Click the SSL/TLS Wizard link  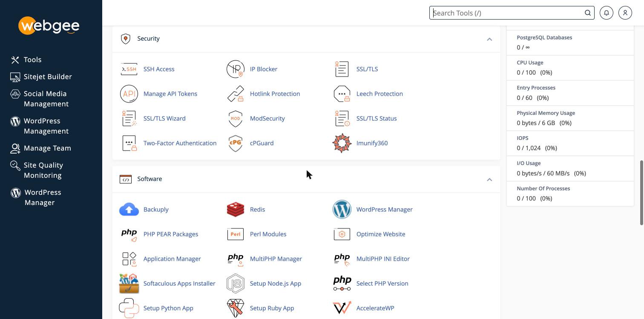(x=164, y=118)
